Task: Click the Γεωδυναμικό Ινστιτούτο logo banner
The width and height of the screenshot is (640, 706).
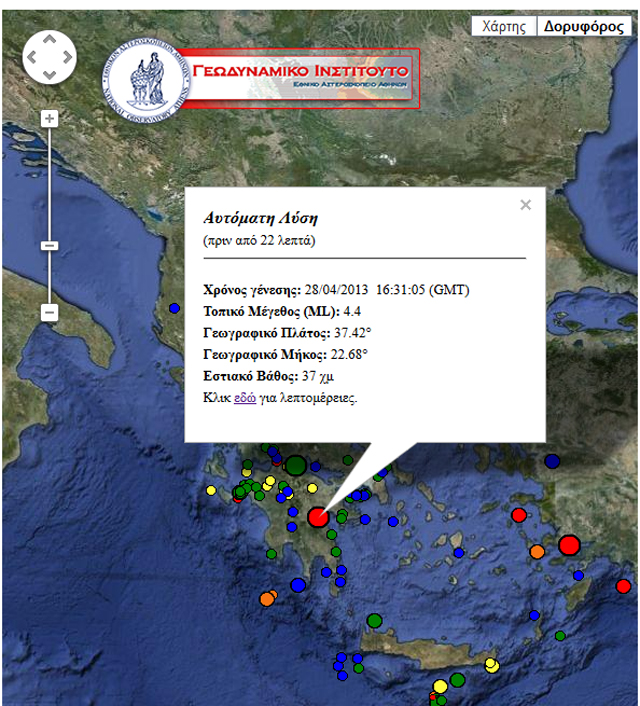Action: click(x=262, y=76)
